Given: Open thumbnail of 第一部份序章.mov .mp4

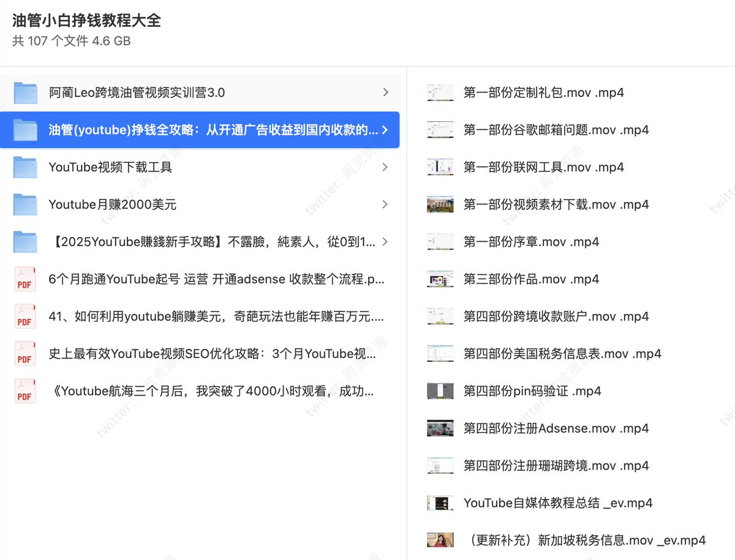Looking at the screenshot, I should click(440, 242).
